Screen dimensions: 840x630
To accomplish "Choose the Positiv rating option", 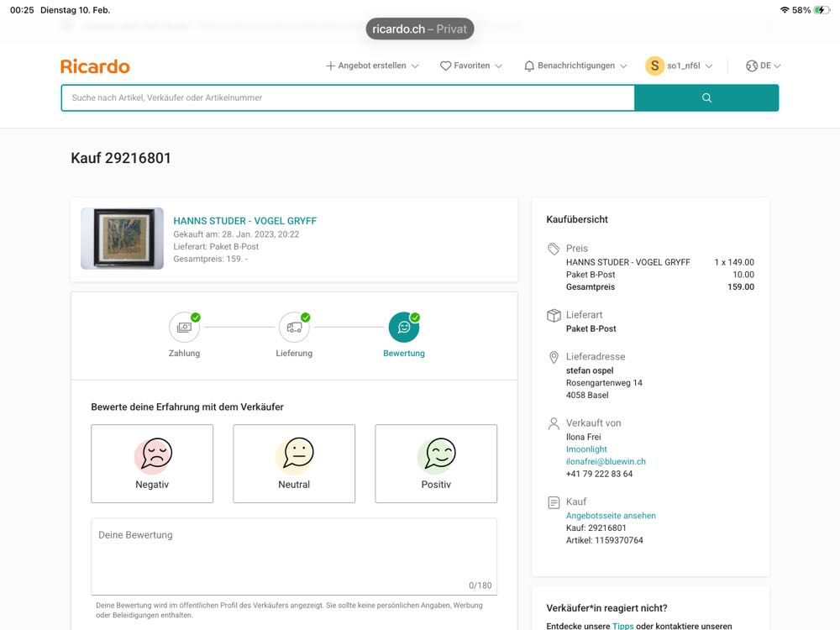I will (436, 464).
